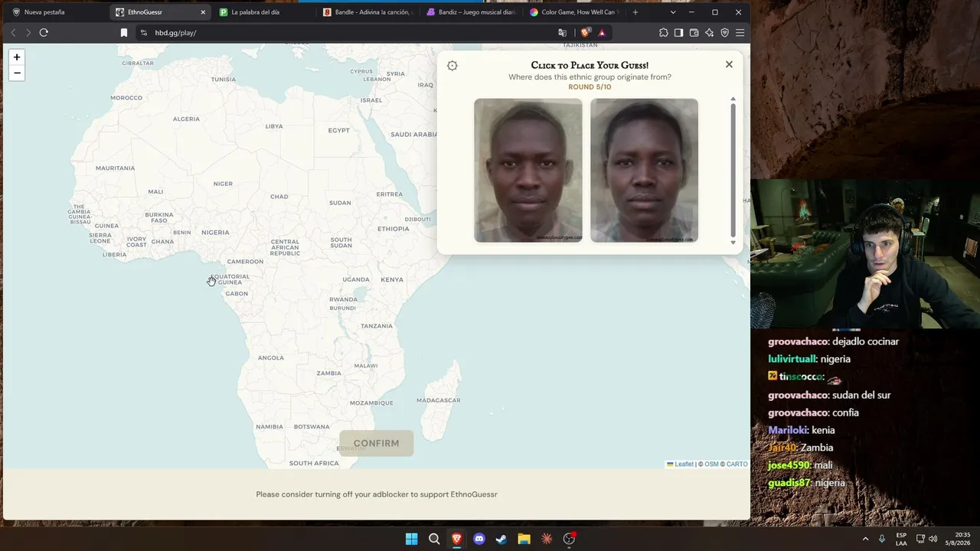
Task: Open the Brave Wallet icon
Action: [x=694, y=33]
